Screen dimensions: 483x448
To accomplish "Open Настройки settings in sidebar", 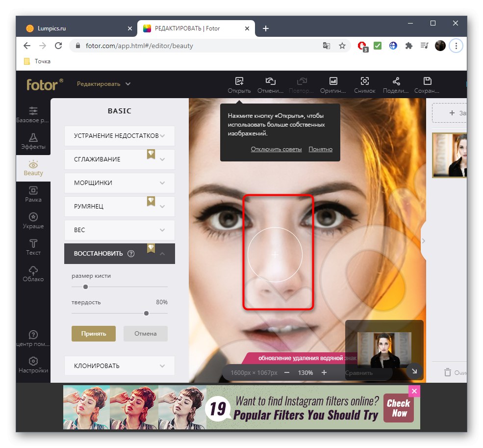I will (x=33, y=365).
